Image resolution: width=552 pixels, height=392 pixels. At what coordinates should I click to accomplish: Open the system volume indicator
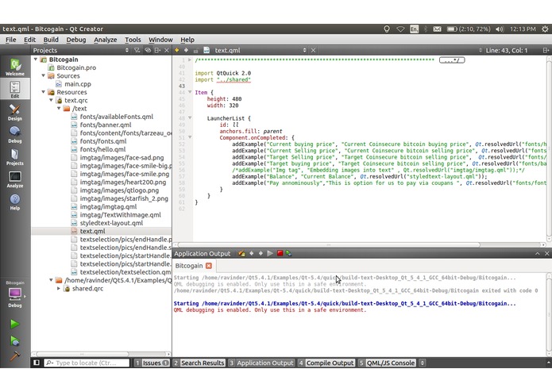(x=500, y=29)
